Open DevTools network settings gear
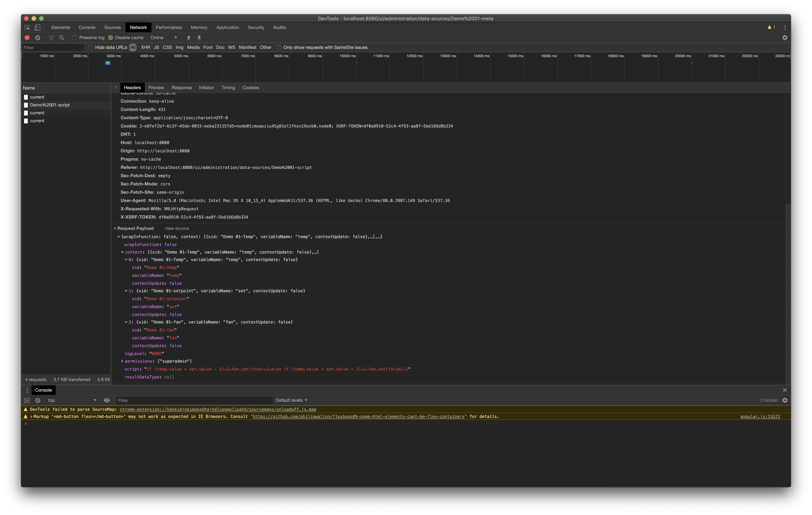 click(x=785, y=37)
